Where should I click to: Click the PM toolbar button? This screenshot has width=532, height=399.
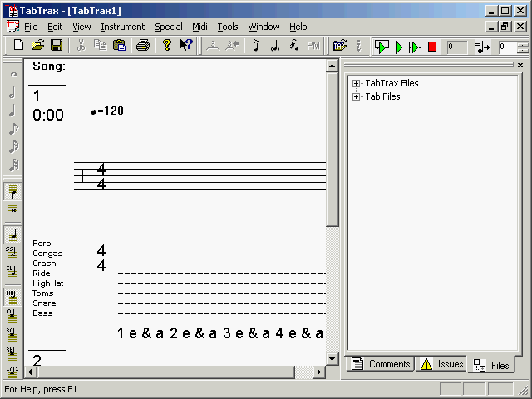(313, 46)
